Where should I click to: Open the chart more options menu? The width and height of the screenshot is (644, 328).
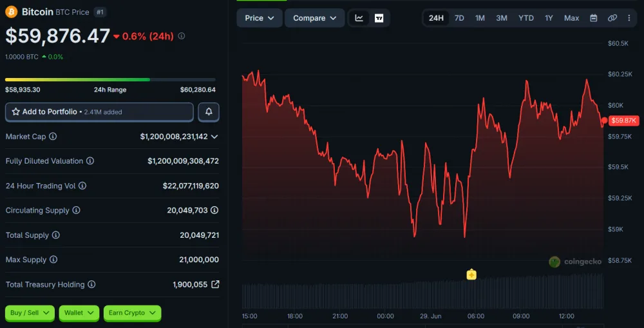click(629, 18)
